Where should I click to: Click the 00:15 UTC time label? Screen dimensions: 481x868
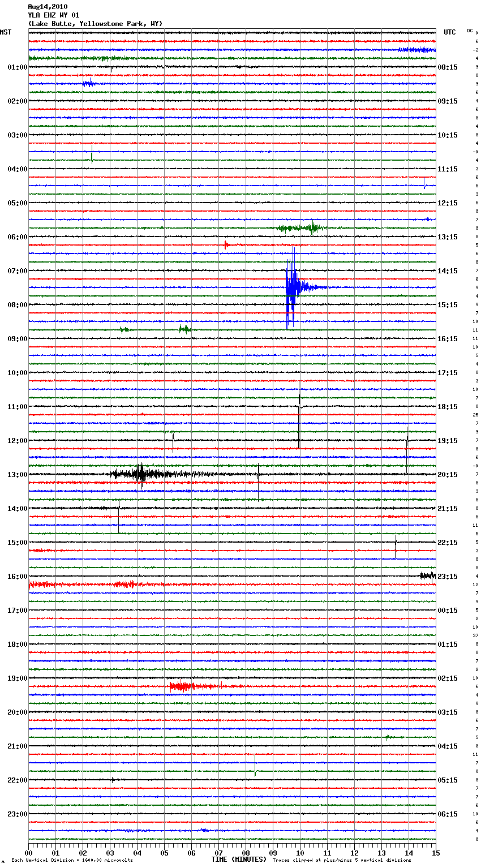(448, 611)
